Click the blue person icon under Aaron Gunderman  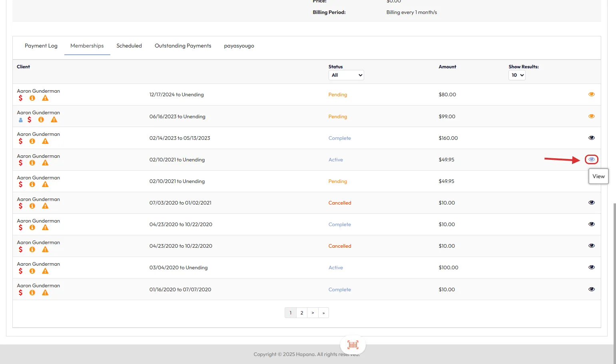(x=21, y=120)
